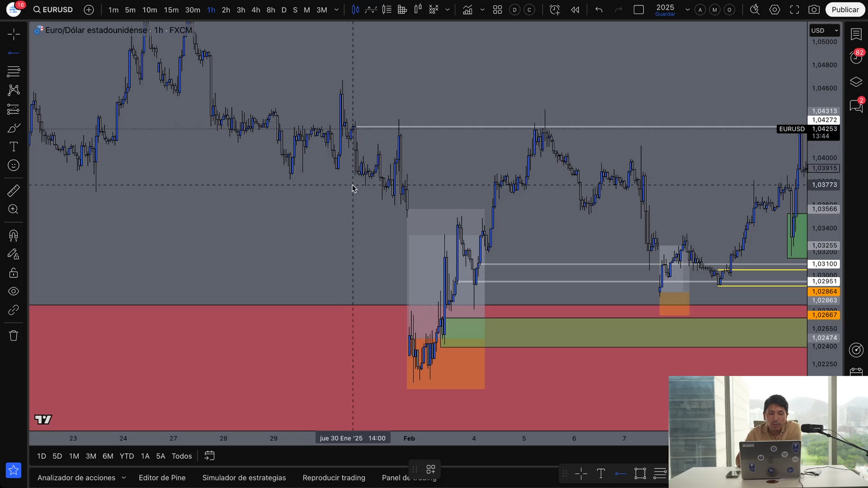Expand the timeframe interval dropdown arrow after 3M
The width and height of the screenshot is (868, 488).
click(x=336, y=10)
